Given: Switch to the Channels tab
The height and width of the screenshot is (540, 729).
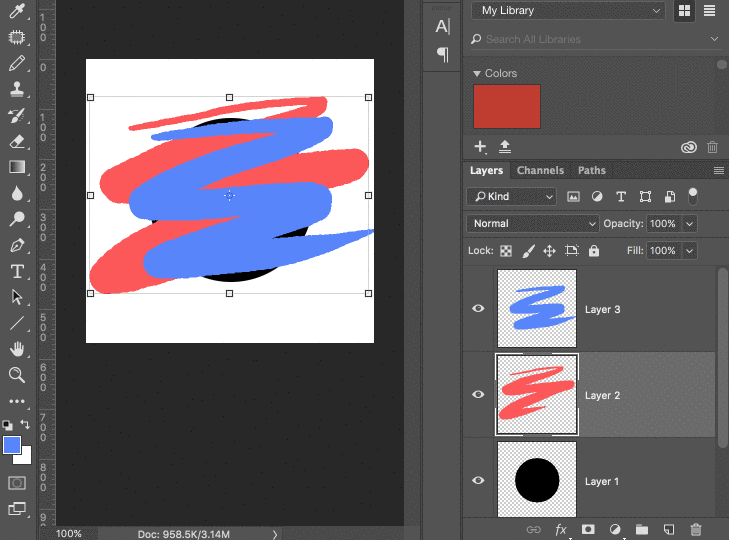Looking at the screenshot, I should tap(540, 171).
